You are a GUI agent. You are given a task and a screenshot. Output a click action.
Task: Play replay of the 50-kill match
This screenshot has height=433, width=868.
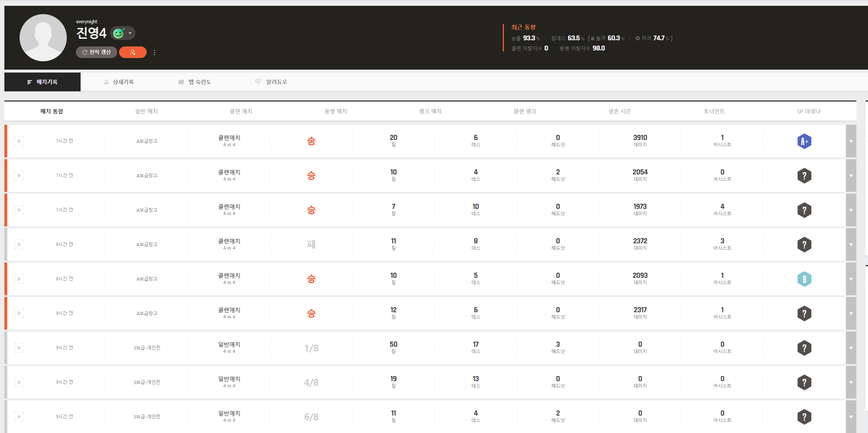(x=19, y=348)
